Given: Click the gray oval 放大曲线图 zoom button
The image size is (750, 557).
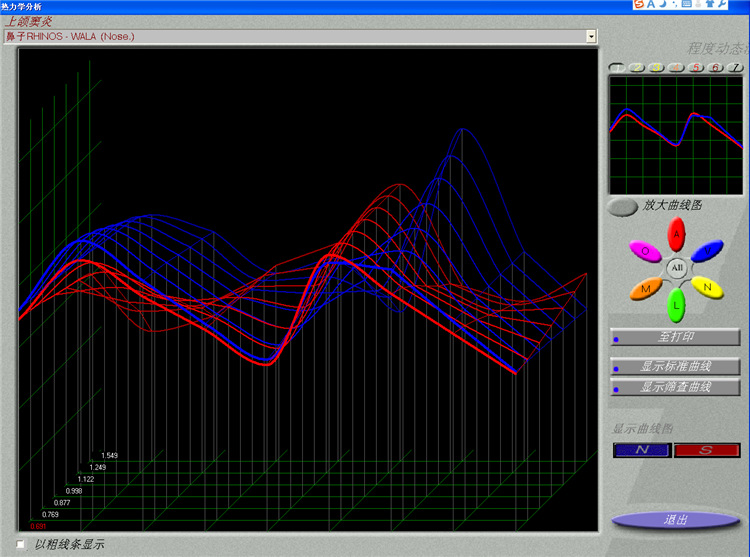Looking at the screenshot, I should 622,207.
